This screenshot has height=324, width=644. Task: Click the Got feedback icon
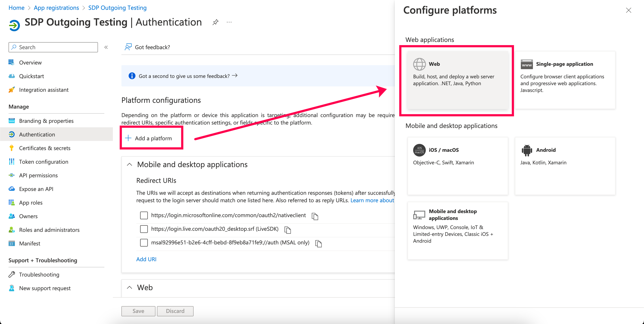128,47
